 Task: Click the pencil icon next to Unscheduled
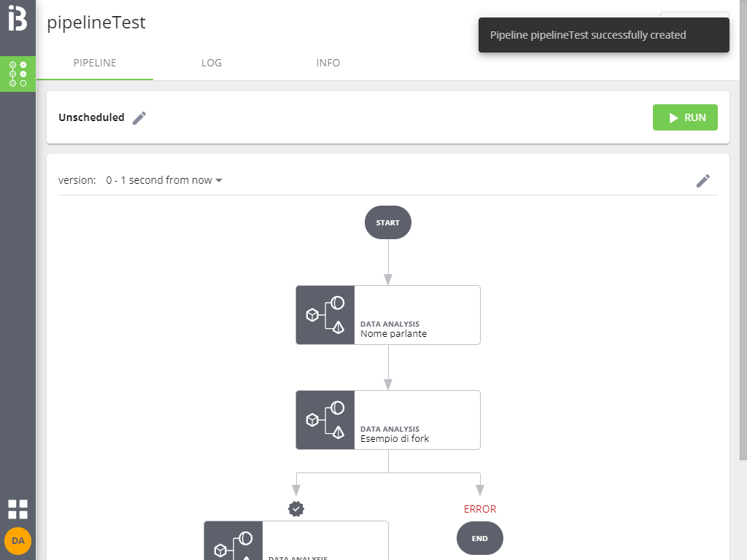pyautogui.click(x=139, y=117)
